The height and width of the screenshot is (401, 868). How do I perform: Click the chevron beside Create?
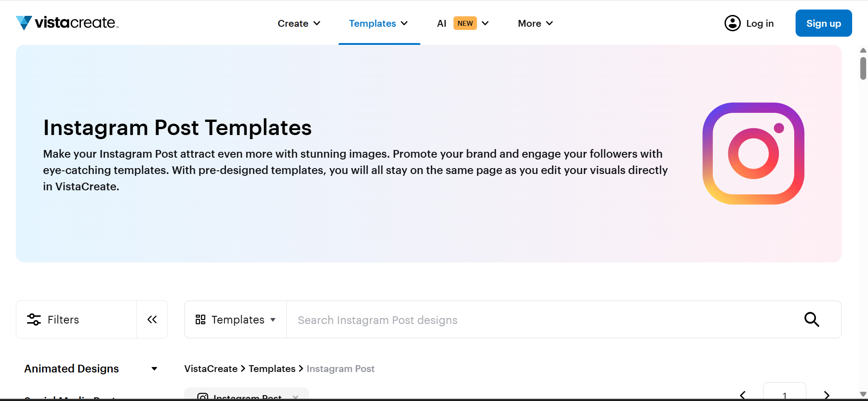[317, 24]
